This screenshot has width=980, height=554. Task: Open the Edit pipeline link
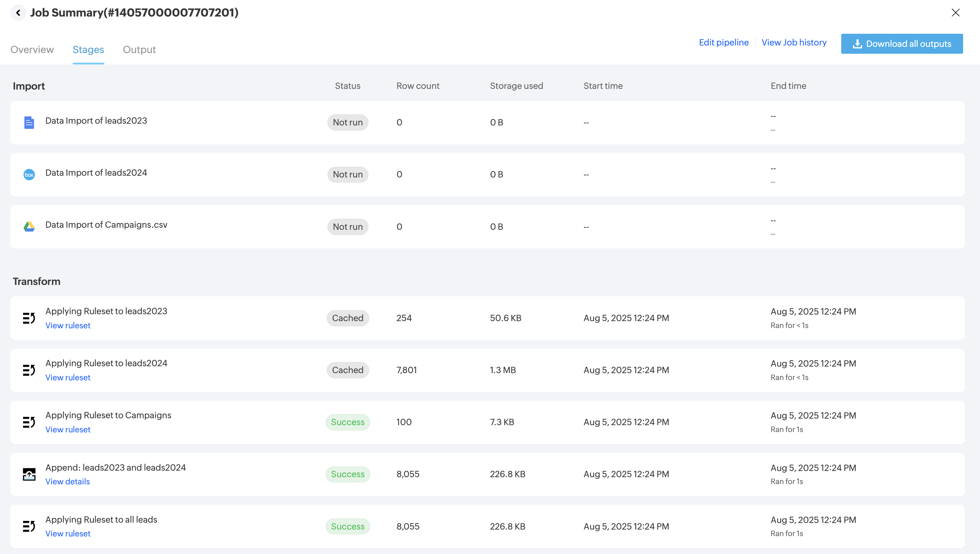[723, 42]
